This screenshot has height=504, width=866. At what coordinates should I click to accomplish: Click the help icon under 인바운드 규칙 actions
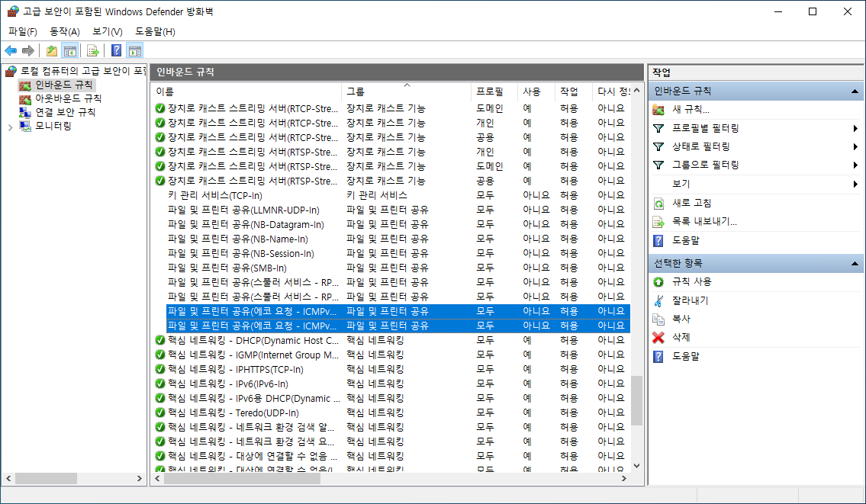658,240
